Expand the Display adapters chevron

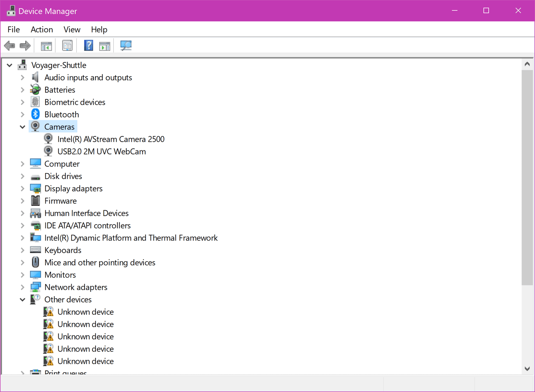coord(22,189)
